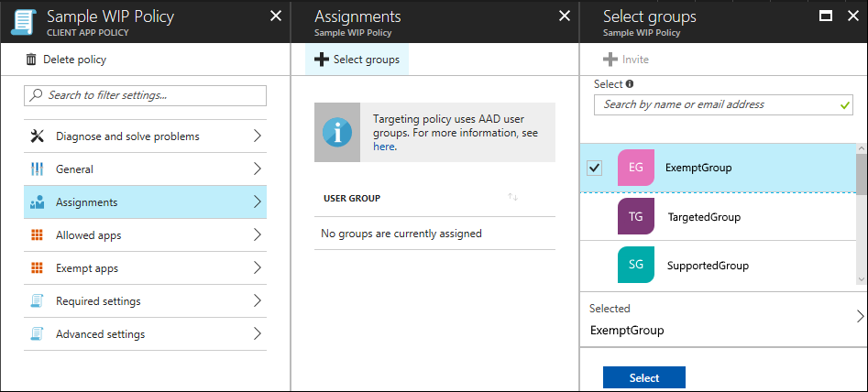
Task: Click the Allowed apps grid icon
Action: [x=38, y=235]
